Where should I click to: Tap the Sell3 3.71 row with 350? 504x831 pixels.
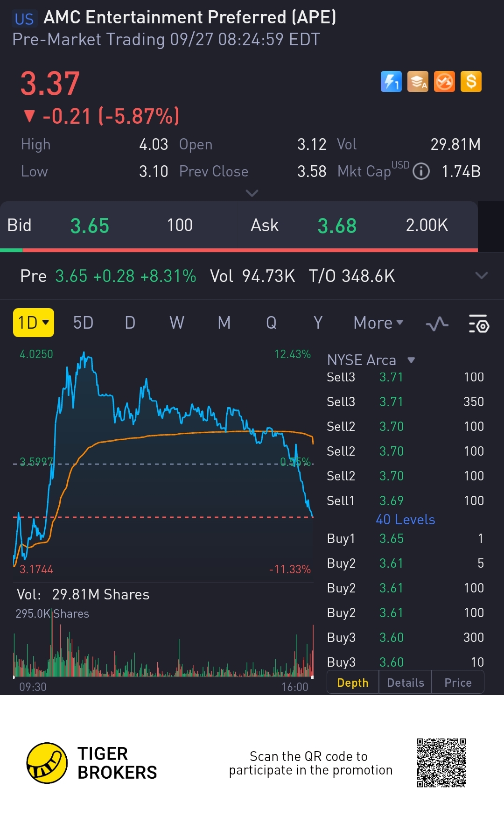[x=405, y=401]
